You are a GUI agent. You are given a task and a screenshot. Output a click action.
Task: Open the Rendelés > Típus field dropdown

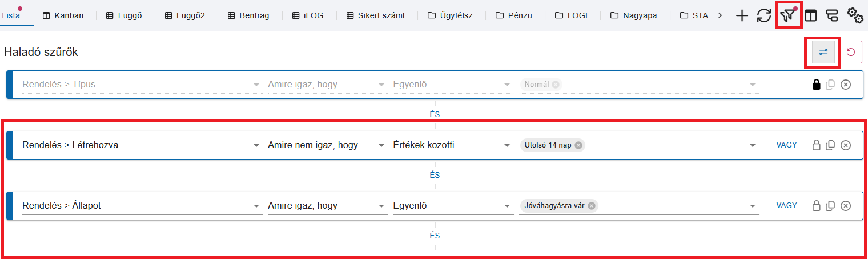click(142, 85)
